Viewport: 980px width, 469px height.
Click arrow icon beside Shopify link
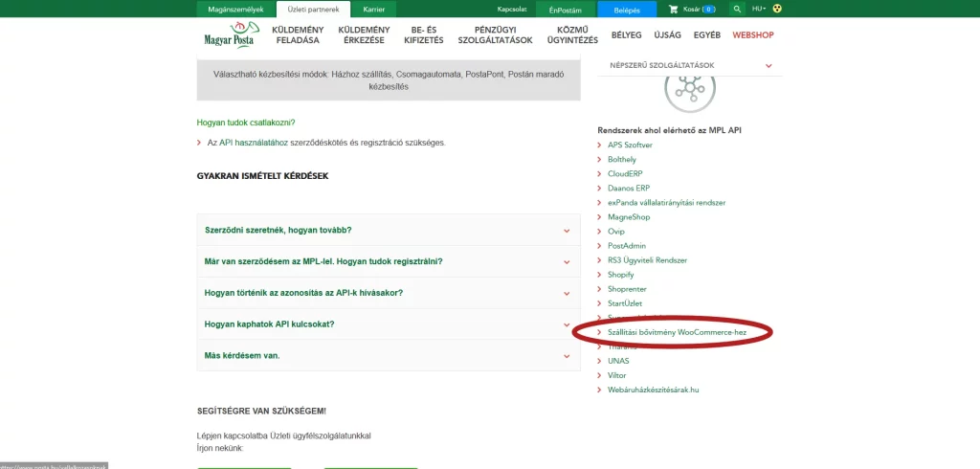pyautogui.click(x=600, y=275)
